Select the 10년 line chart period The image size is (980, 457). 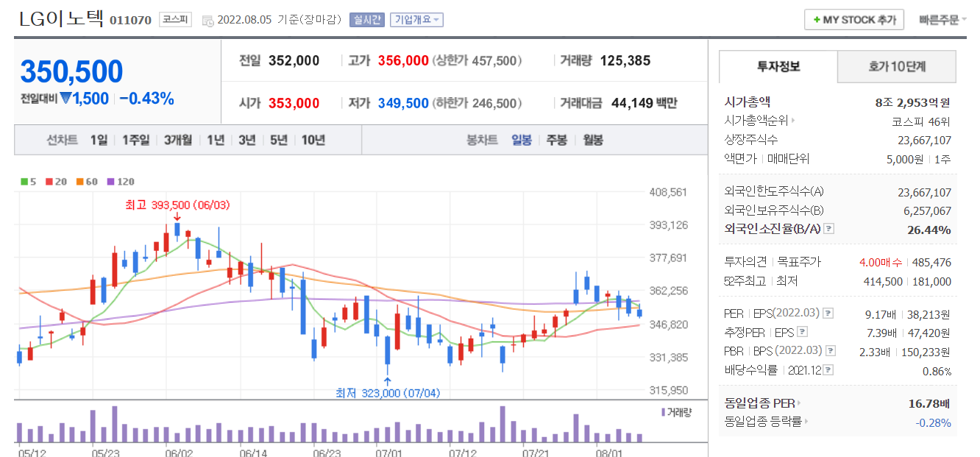tap(313, 140)
